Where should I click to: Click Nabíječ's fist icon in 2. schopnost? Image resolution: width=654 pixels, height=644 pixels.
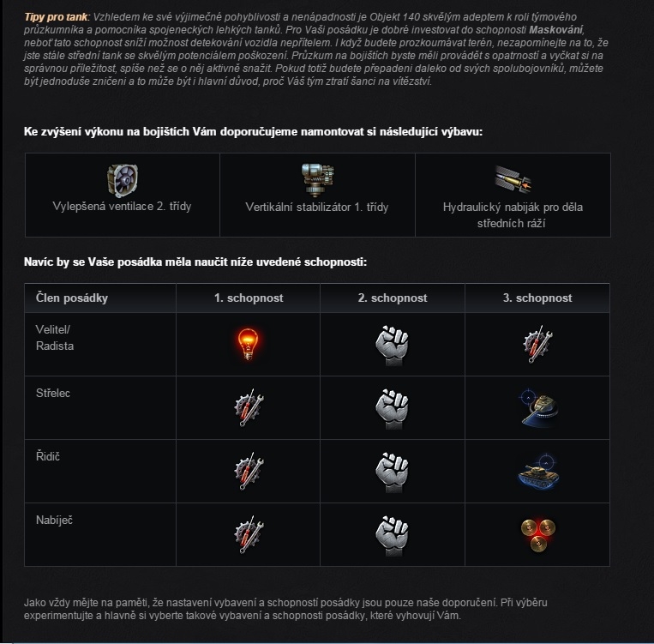pyautogui.click(x=392, y=536)
